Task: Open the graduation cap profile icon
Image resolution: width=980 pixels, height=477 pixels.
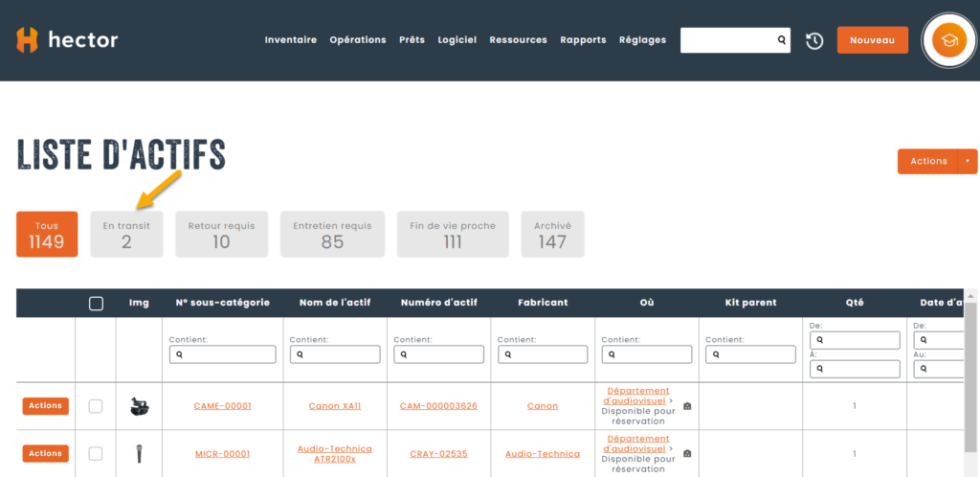Action: [948, 40]
